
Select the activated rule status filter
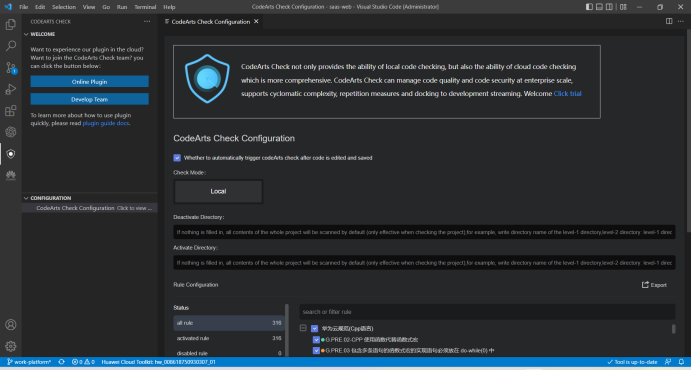229,338
